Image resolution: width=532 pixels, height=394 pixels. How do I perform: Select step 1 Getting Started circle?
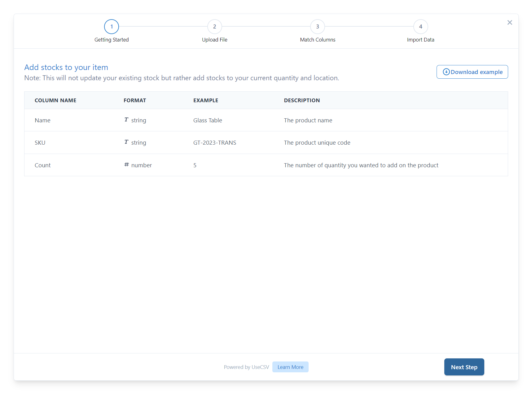(x=112, y=27)
